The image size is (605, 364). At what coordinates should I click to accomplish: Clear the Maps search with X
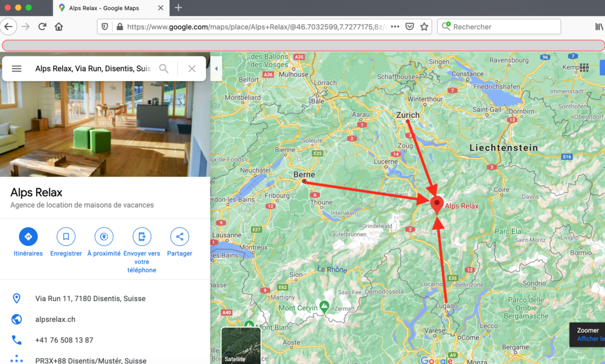click(x=192, y=69)
